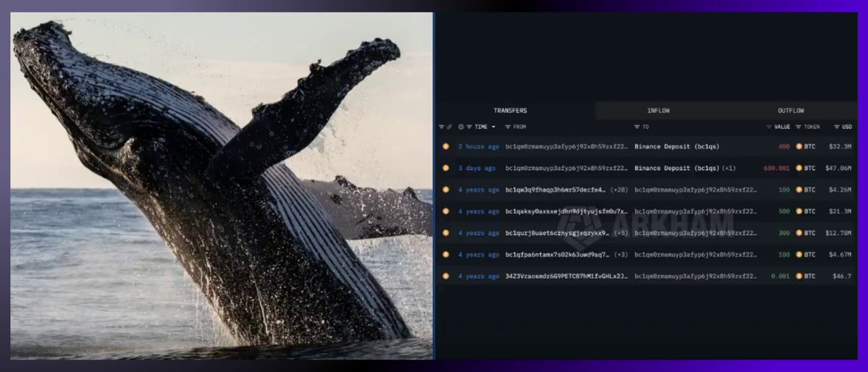Click the BTC token icon in the $47.06M row

799,168
